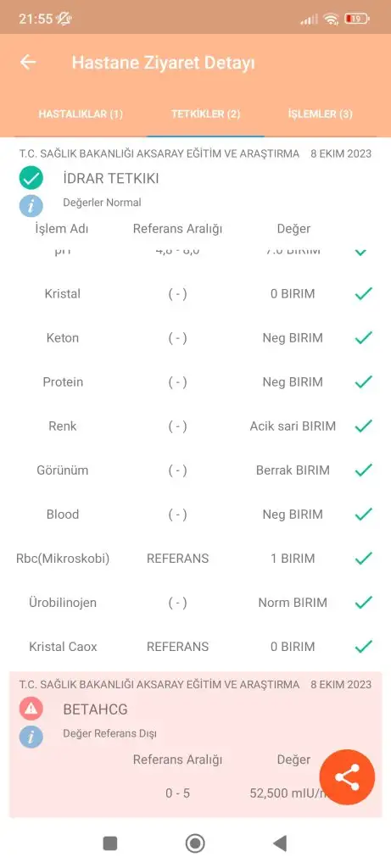Tap checkmark on the Protein row
The width and height of the screenshot is (391, 868).
(363, 382)
